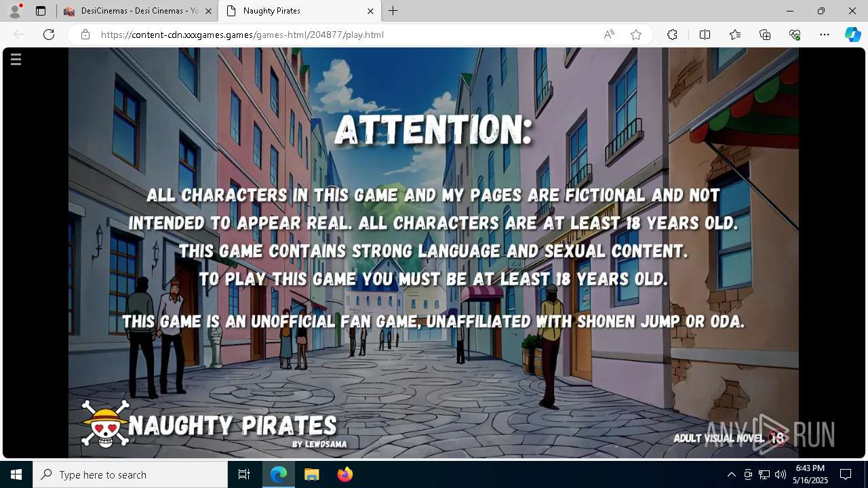Open the tab actions menu icon
The width and height of the screenshot is (868, 488).
[41, 11]
